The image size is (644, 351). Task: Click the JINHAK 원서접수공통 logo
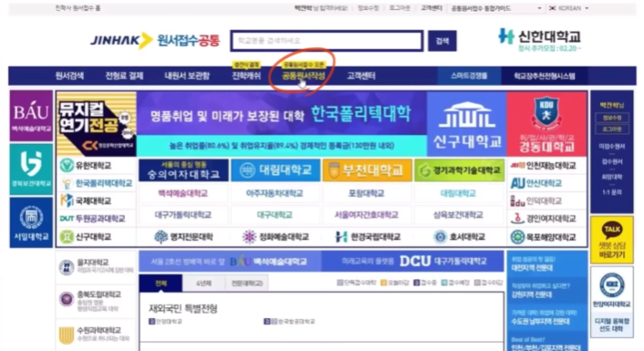coord(155,41)
